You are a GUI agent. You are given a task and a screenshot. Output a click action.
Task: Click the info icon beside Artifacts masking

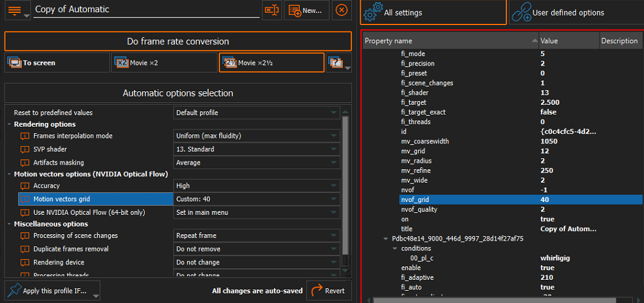click(x=25, y=163)
